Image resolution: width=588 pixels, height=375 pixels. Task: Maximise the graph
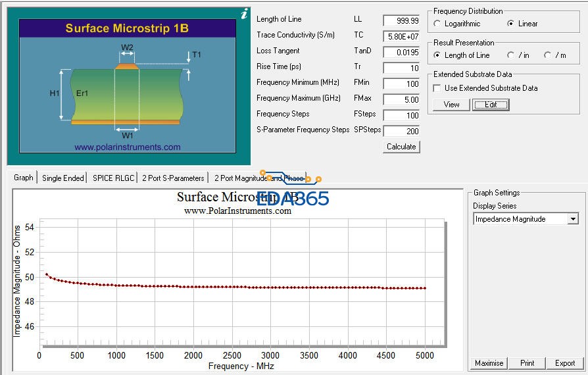(489, 363)
